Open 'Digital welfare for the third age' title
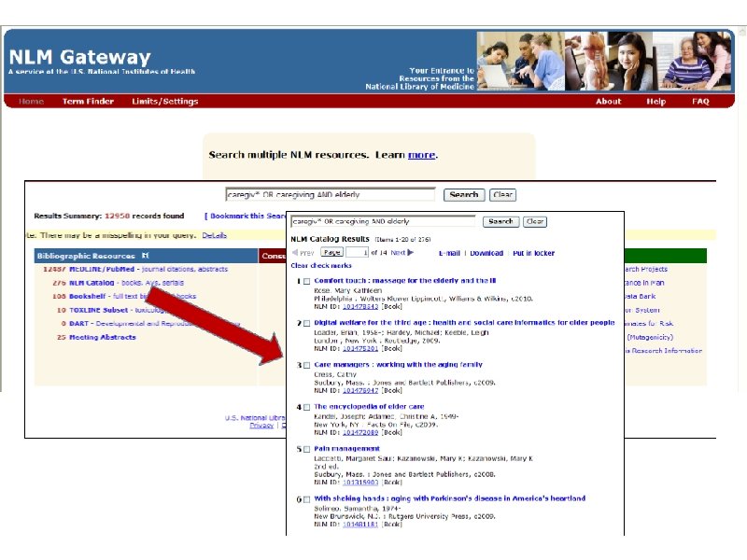Screen dimensions: 747x560 tap(464, 322)
